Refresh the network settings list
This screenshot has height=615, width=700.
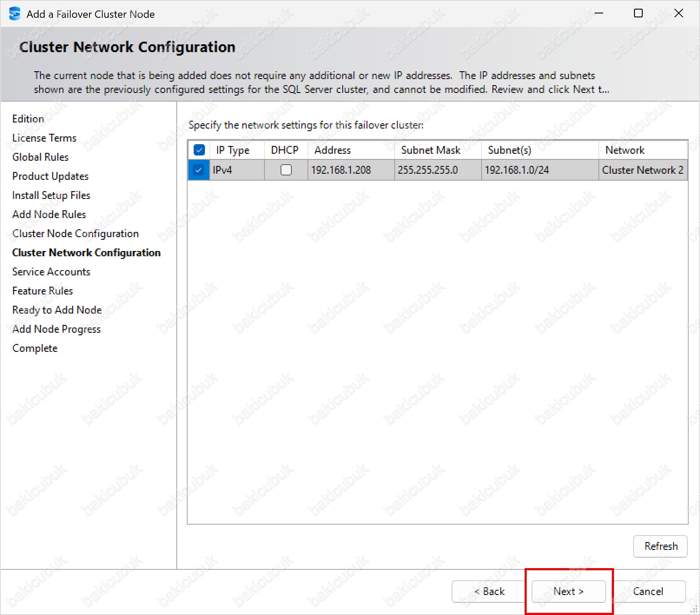tap(660, 546)
